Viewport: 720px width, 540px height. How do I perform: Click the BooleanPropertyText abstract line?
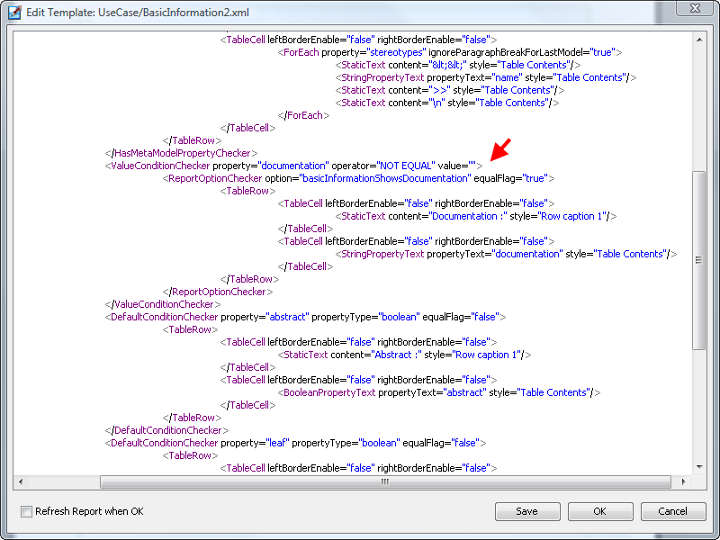click(x=439, y=393)
